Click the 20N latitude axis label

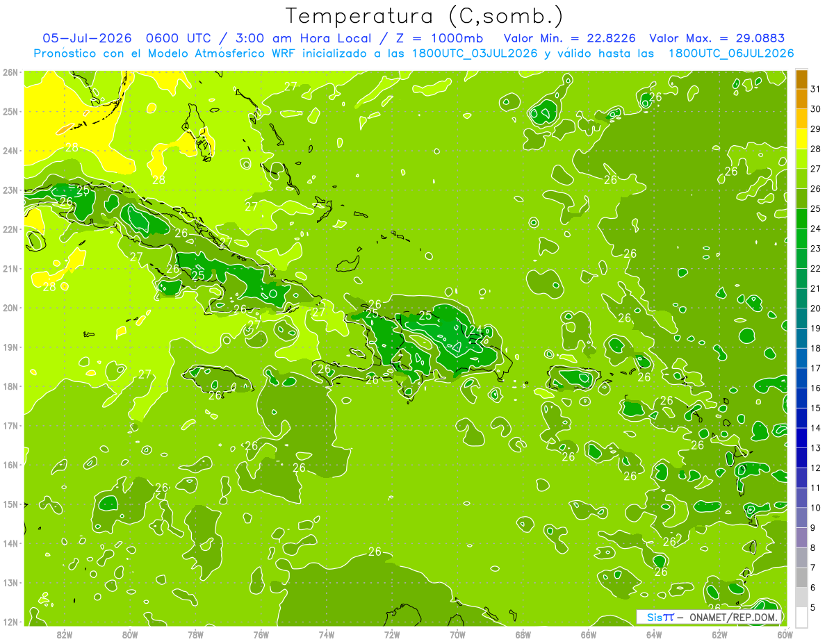(10, 308)
